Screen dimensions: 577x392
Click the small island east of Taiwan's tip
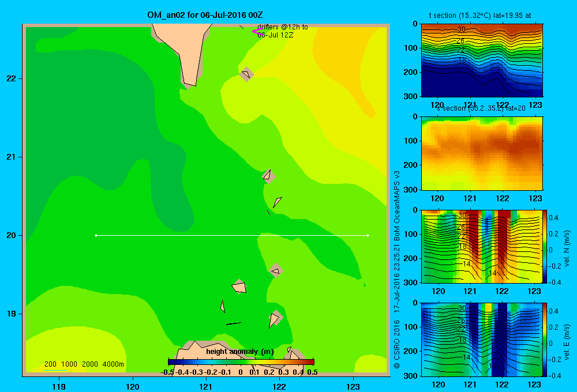pyautogui.click(x=246, y=74)
